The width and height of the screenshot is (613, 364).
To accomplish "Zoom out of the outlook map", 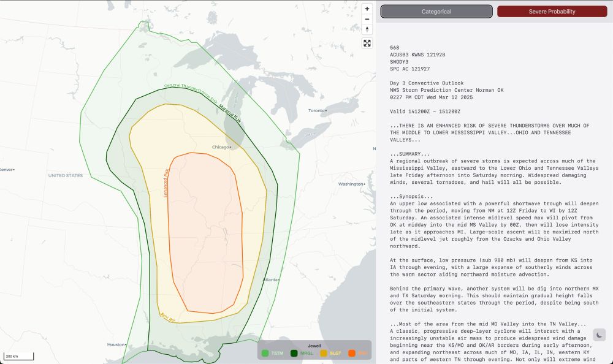I will (x=367, y=19).
